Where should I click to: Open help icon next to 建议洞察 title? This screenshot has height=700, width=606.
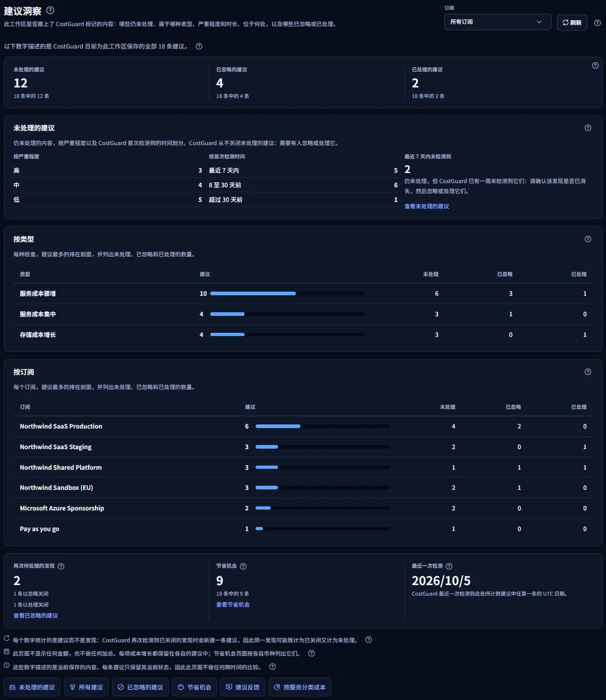coord(50,11)
